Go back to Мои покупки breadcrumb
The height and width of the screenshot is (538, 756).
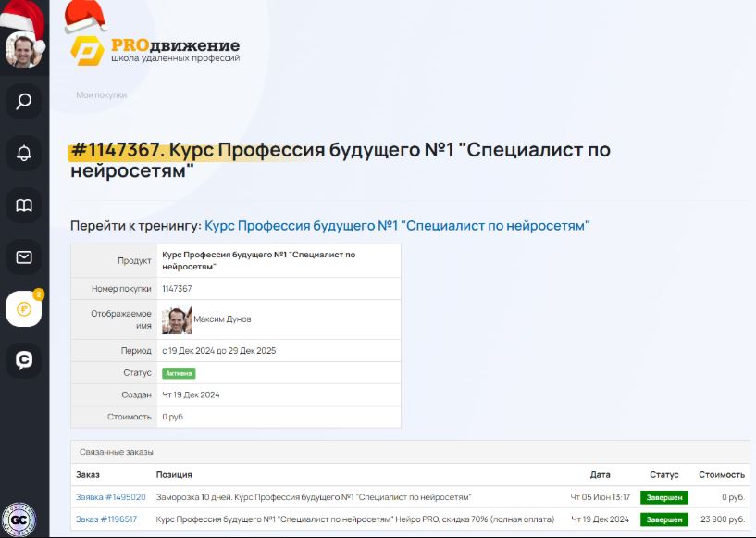click(x=101, y=94)
